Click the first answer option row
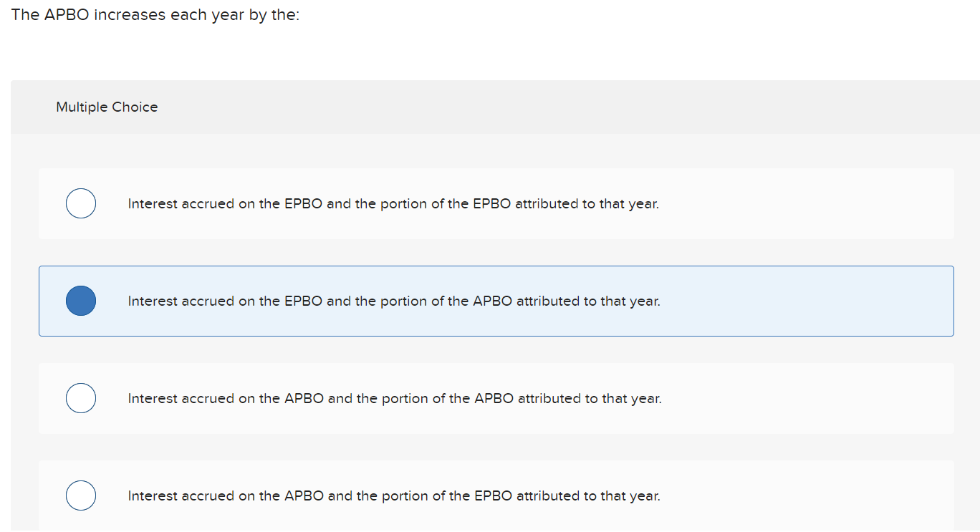 [496, 203]
